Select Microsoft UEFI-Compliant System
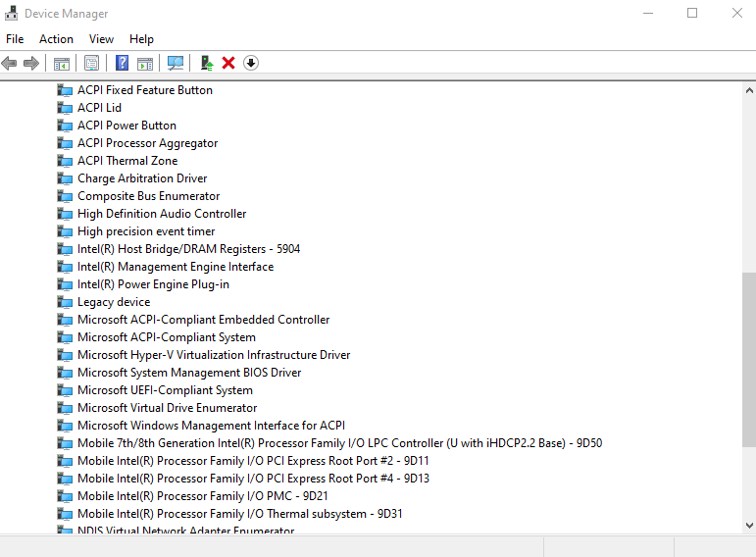Screen dimensions: 756x557 pyautogui.click(x=165, y=390)
